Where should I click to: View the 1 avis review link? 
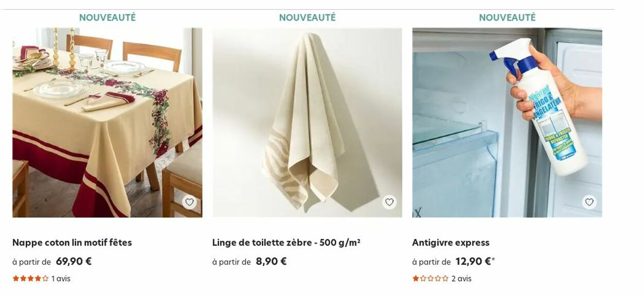[61, 278]
